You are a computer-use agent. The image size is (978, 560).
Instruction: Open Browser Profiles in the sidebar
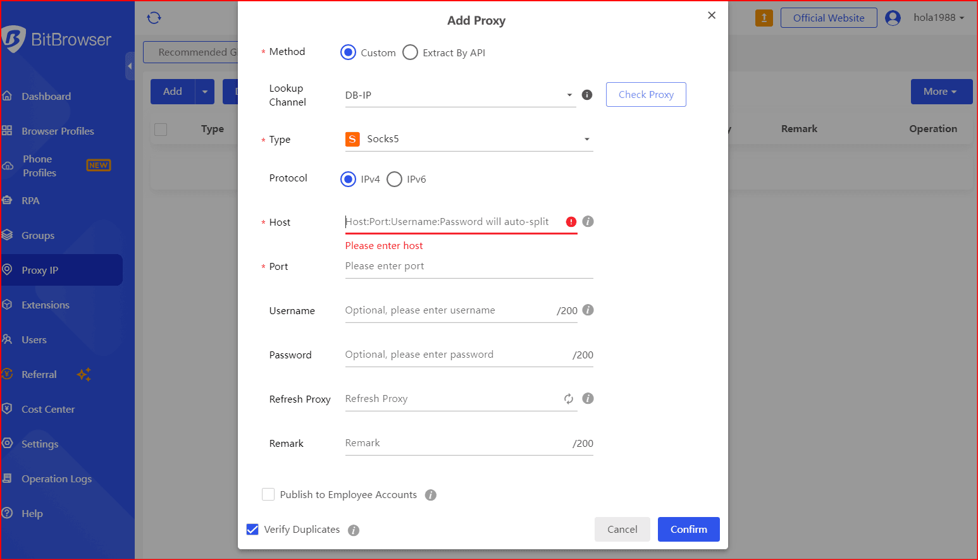[58, 131]
